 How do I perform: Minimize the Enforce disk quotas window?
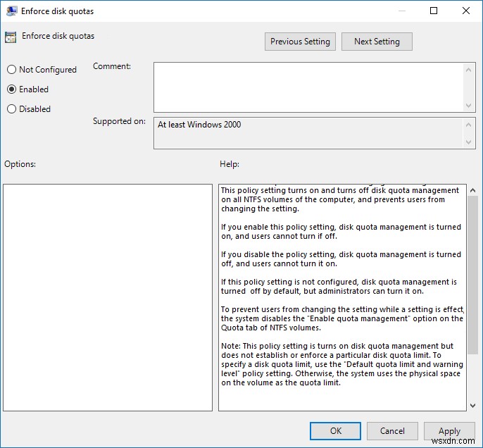(x=401, y=11)
